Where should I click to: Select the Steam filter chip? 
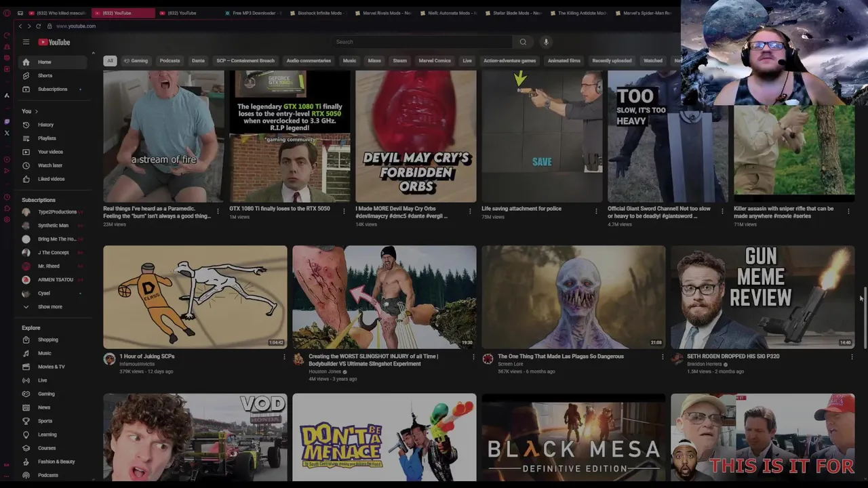point(400,61)
